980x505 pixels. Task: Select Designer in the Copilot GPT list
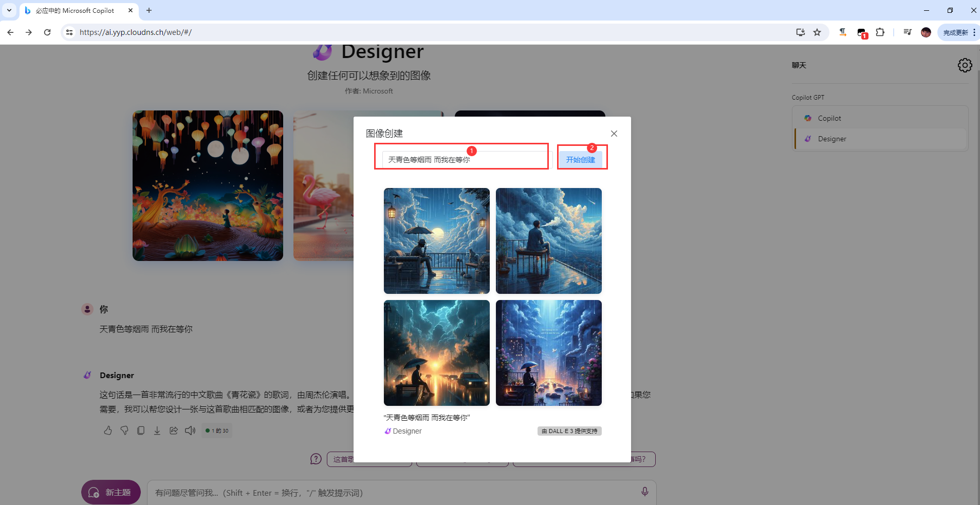(880, 139)
